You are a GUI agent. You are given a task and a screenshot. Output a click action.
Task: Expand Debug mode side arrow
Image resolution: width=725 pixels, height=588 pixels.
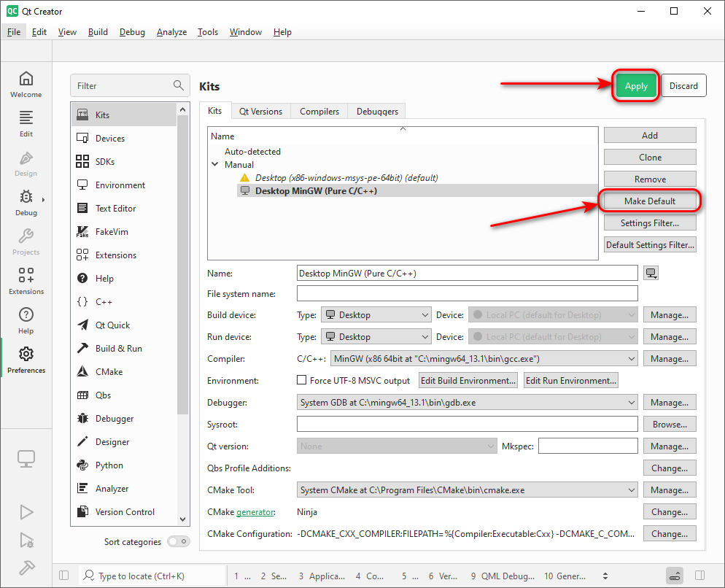[x=43, y=200]
